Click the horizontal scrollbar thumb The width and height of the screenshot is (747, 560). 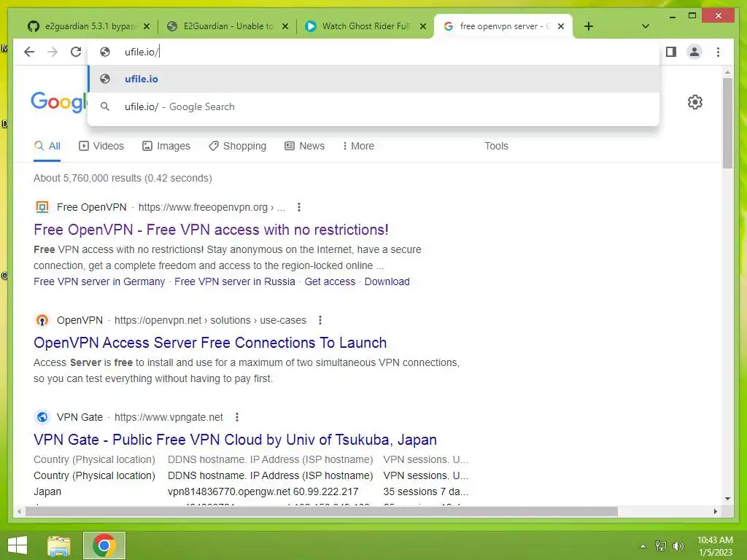pyautogui.click(x=322, y=511)
